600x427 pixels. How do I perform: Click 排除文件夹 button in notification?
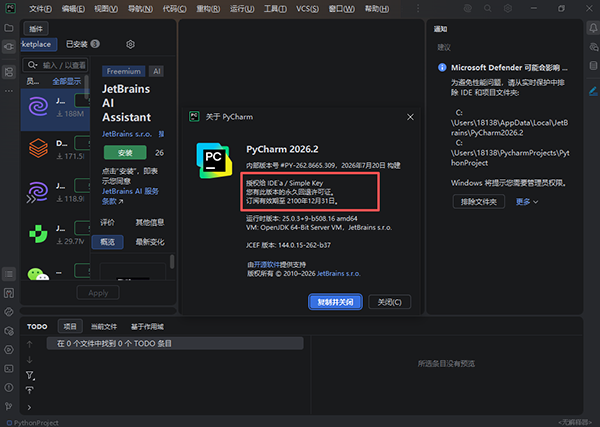tap(478, 202)
